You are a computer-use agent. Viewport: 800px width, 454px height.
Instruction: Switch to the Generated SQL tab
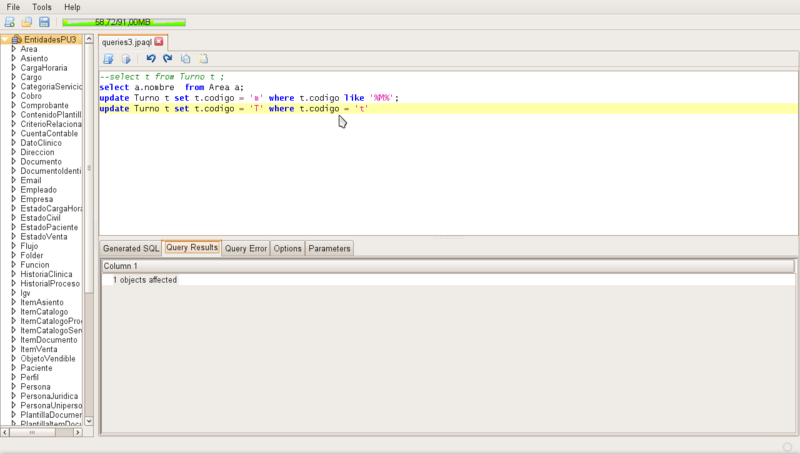pyautogui.click(x=131, y=248)
